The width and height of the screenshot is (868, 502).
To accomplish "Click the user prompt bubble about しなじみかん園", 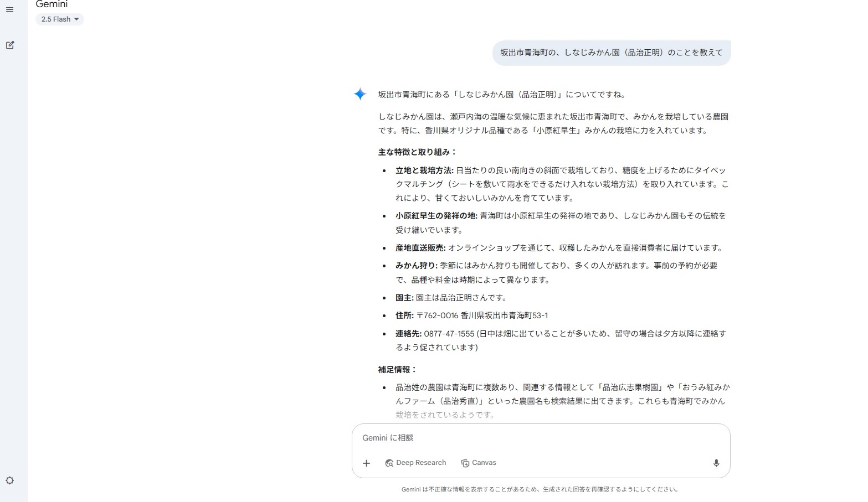I will tap(612, 53).
